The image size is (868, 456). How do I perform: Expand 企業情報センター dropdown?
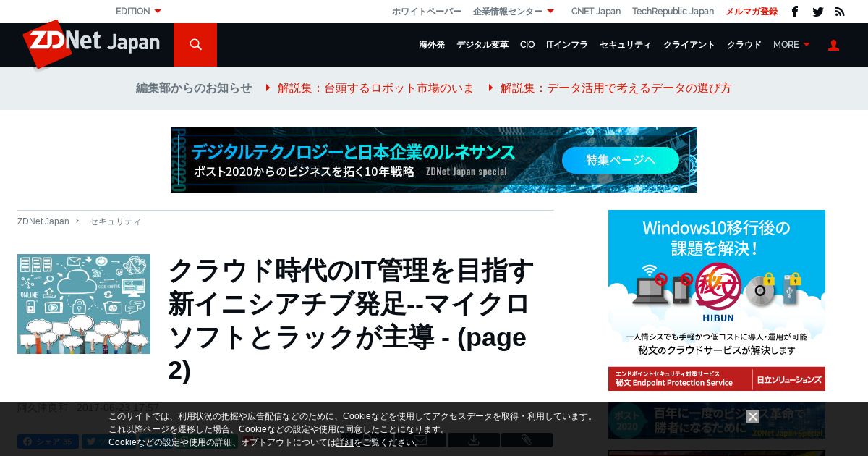[x=514, y=12]
